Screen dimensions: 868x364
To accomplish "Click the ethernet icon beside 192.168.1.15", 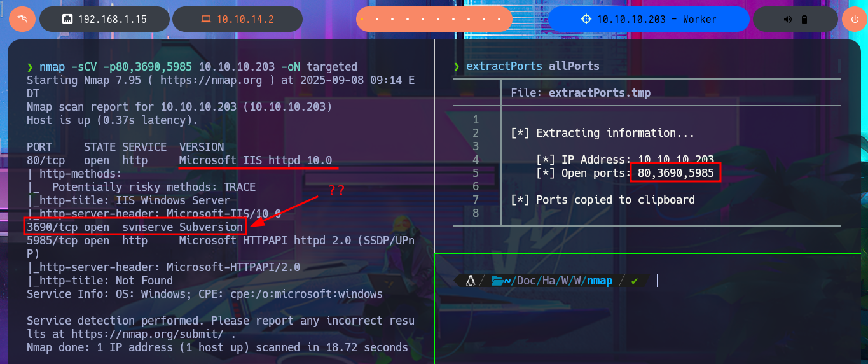I will pyautogui.click(x=67, y=19).
